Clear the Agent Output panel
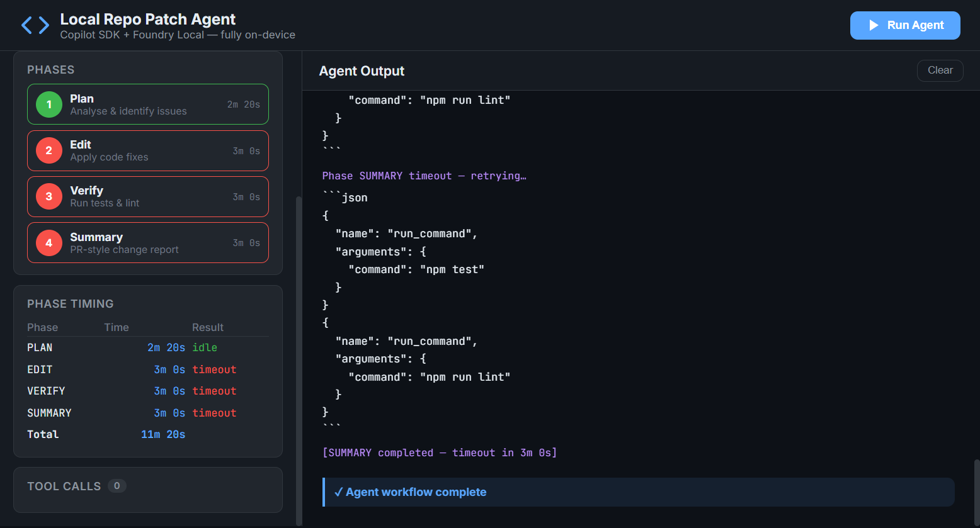This screenshot has height=528, width=980. click(x=940, y=70)
